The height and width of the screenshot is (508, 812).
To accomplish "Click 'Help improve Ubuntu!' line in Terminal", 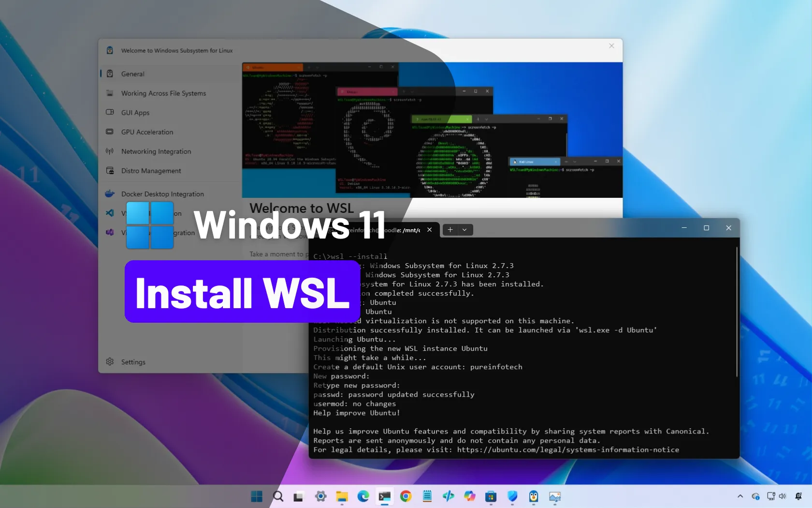I will 357,413.
